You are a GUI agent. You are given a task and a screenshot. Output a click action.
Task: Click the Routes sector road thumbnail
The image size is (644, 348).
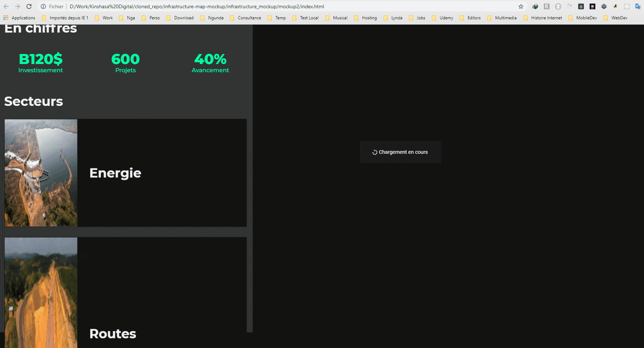click(41, 293)
